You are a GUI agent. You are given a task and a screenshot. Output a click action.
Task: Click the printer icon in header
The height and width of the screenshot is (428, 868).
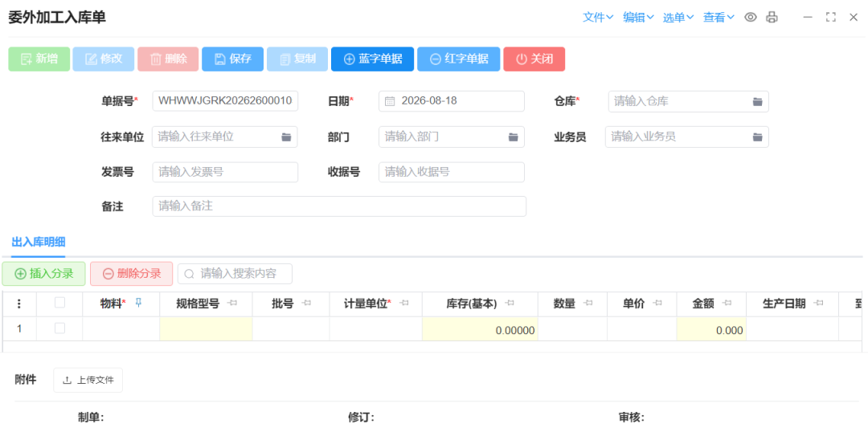(x=772, y=17)
